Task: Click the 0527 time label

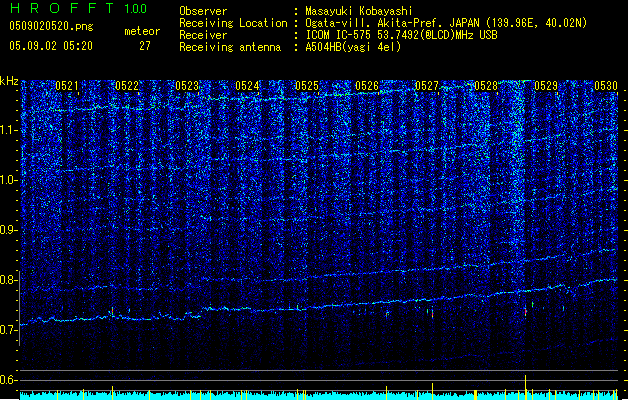Action: pos(427,87)
